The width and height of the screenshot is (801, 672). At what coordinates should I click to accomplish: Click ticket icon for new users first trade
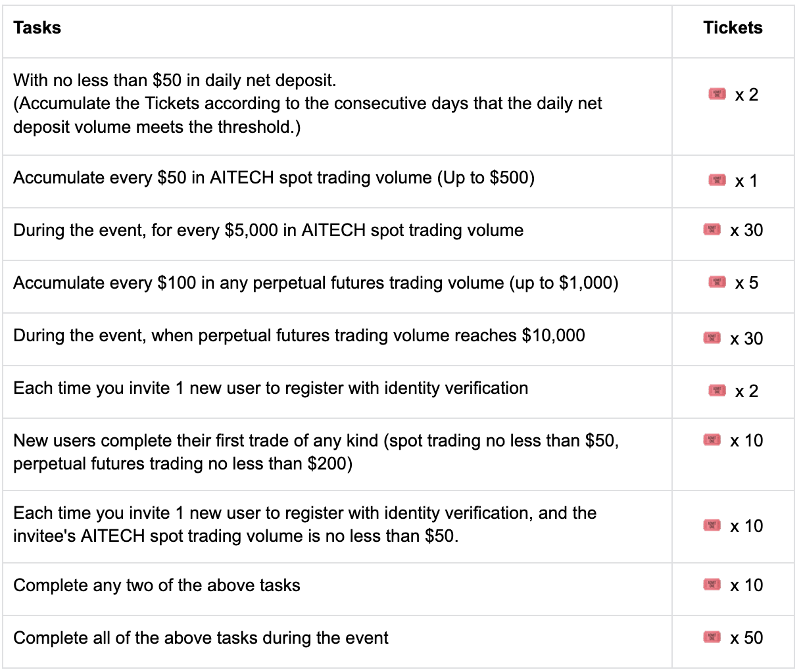pos(712,440)
